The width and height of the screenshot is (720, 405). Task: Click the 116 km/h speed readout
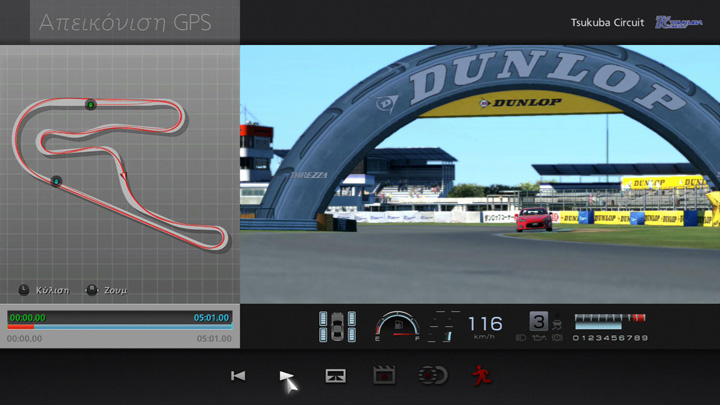pos(485,324)
